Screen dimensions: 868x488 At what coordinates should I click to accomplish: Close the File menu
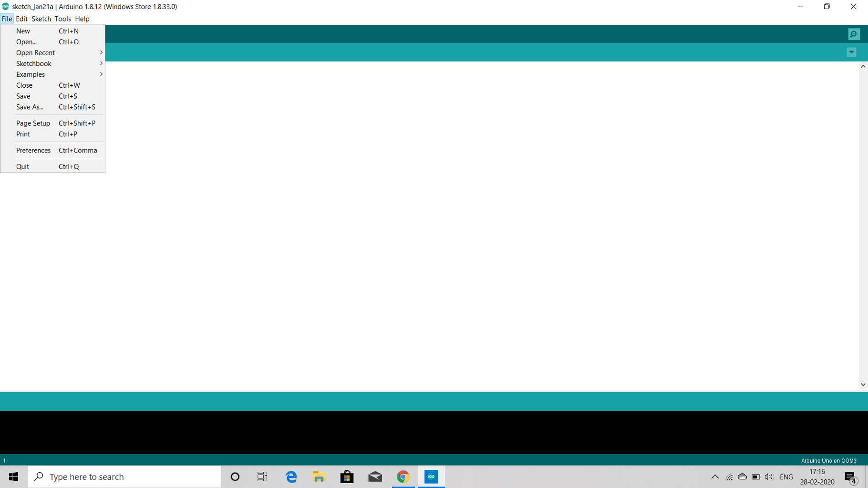[x=7, y=19]
